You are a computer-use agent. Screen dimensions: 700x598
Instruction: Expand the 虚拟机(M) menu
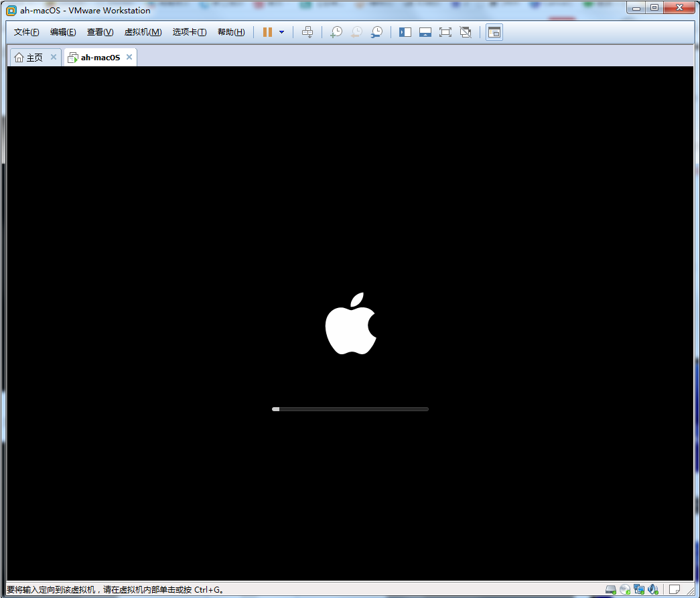point(143,32)
